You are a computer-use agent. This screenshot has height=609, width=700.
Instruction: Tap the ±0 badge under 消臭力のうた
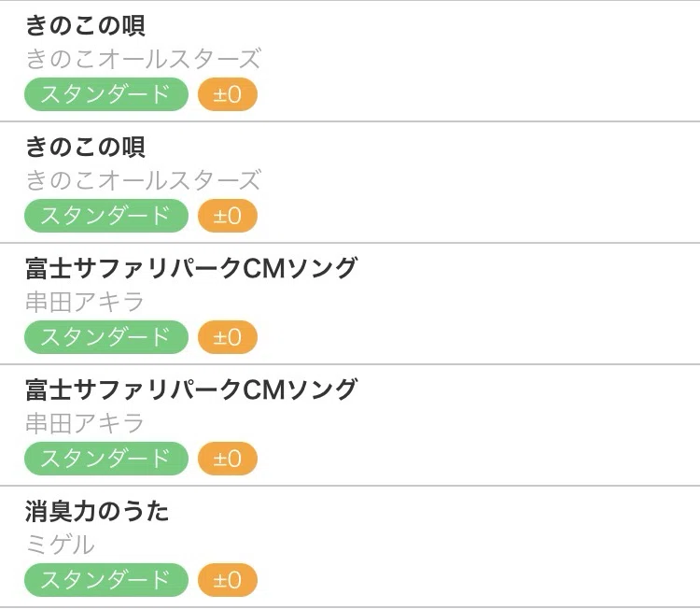tap(228, 580)
